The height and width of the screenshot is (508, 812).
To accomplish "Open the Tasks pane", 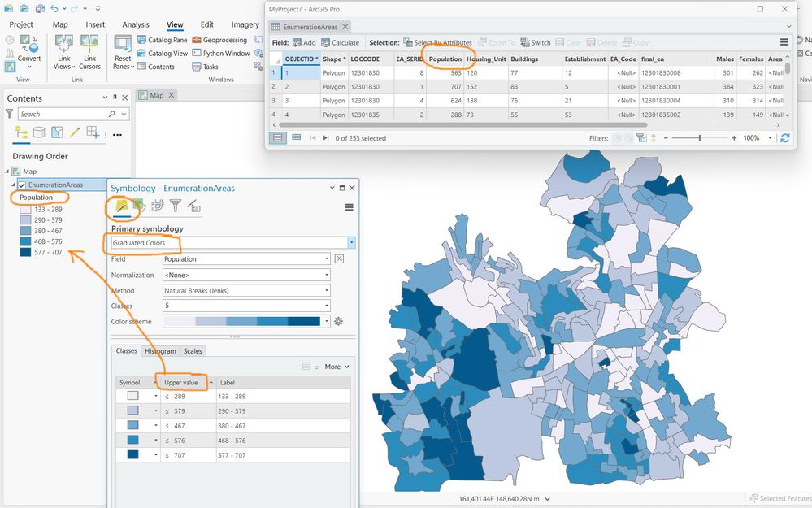I will [205, 67].
